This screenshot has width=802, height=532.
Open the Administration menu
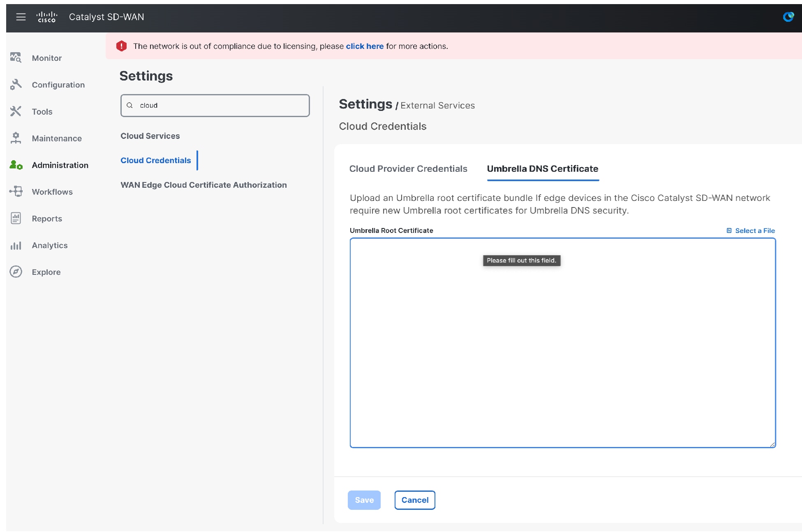[60, 165]
